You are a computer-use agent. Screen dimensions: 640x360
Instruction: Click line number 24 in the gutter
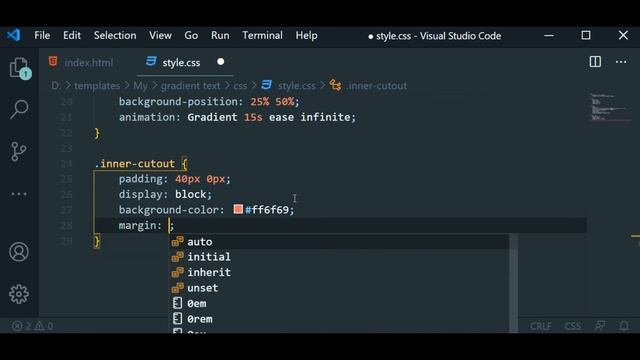click(x=66, y=164)
